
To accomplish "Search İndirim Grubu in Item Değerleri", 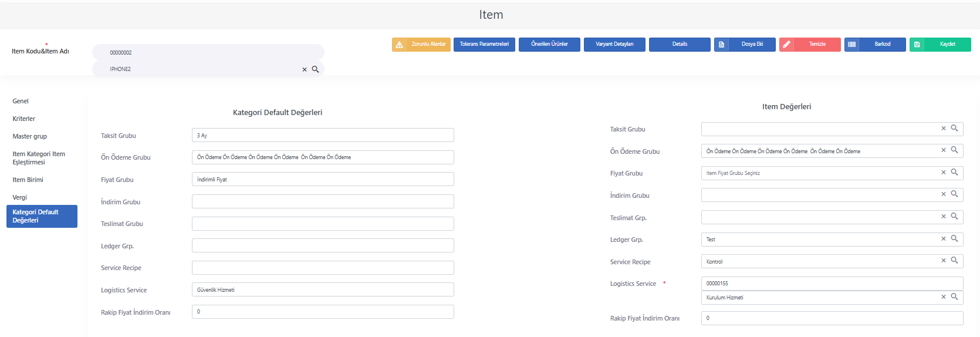I will [954, 194].
